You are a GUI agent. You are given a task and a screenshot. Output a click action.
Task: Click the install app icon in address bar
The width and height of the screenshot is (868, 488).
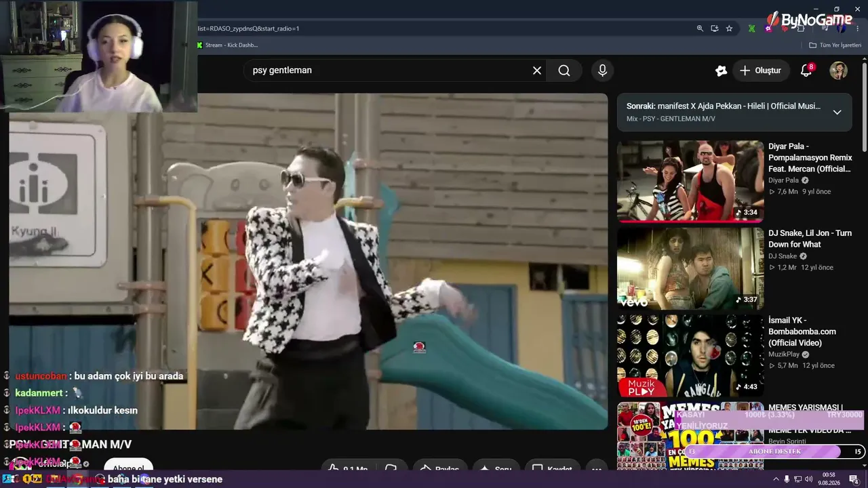pos(715,28)
